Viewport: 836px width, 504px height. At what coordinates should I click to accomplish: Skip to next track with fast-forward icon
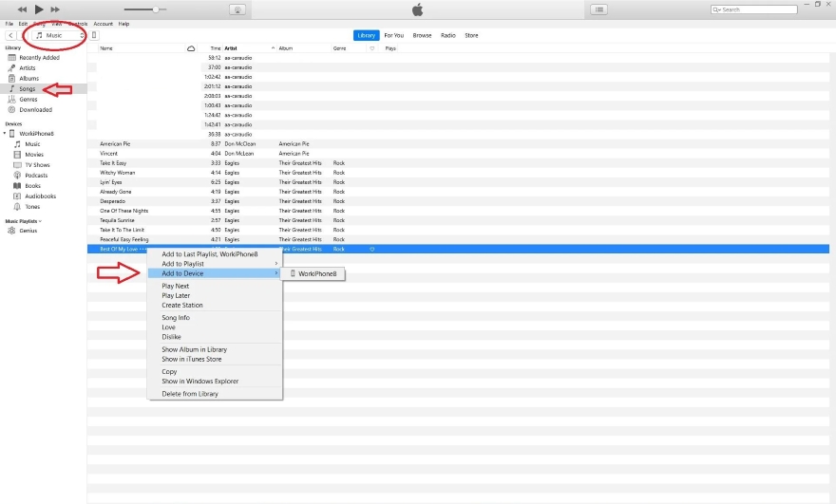pos(56,9)
